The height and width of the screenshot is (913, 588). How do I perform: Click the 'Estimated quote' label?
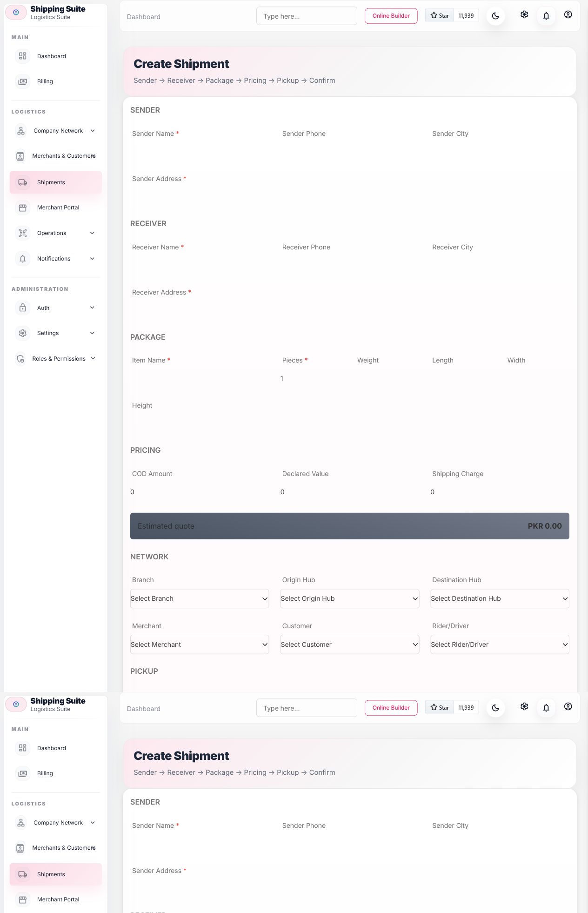(x=166, y=526)
